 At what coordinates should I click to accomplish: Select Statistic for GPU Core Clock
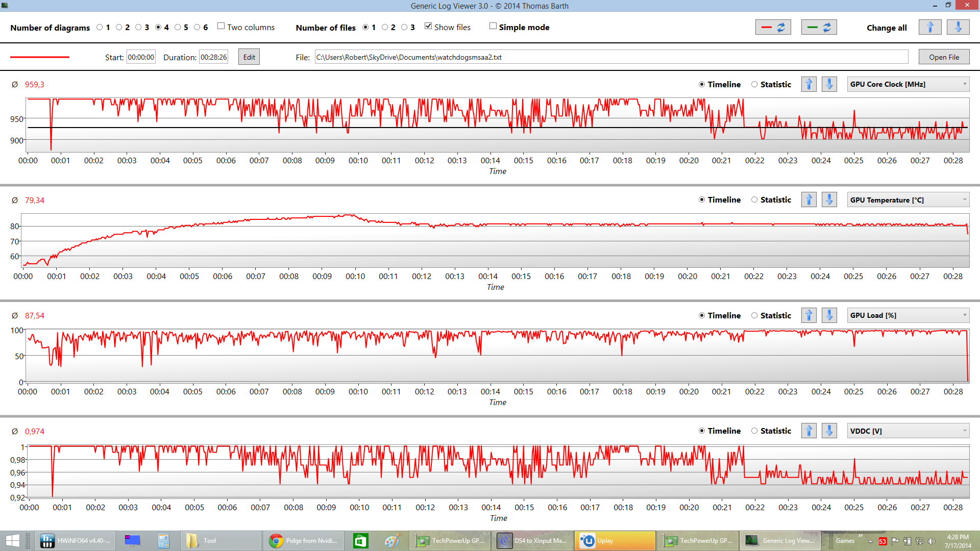coord(754,85)
